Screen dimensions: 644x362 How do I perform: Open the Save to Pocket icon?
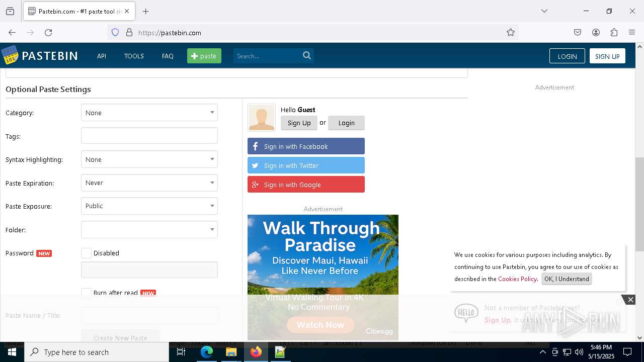[x=578, y=33]
